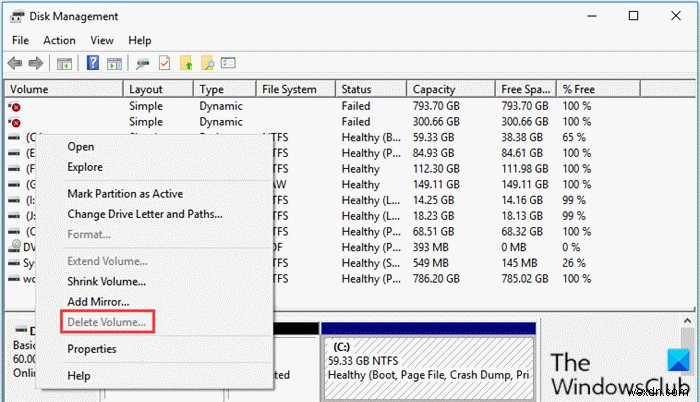Screen dimensions: 700x402
Task: Click the 84.93 GB capacity cell
Action: 433,153
